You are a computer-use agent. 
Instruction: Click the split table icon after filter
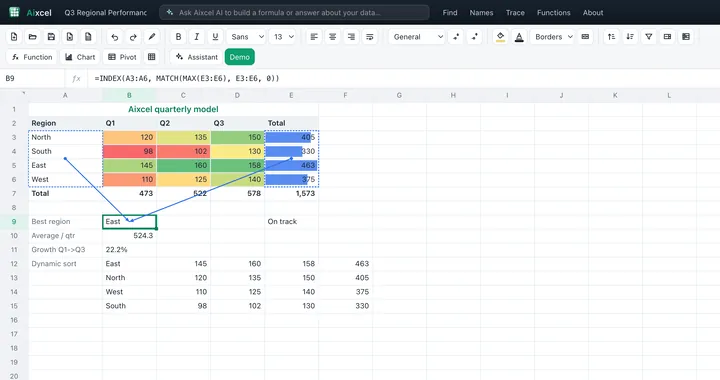tap(667, 37)
